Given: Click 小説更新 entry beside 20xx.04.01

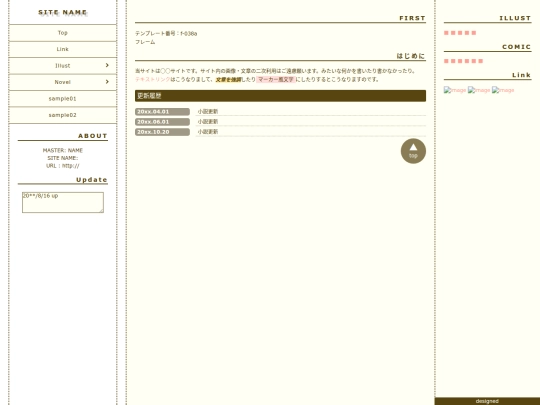Looking at the screenshot, I should (208, 112).
